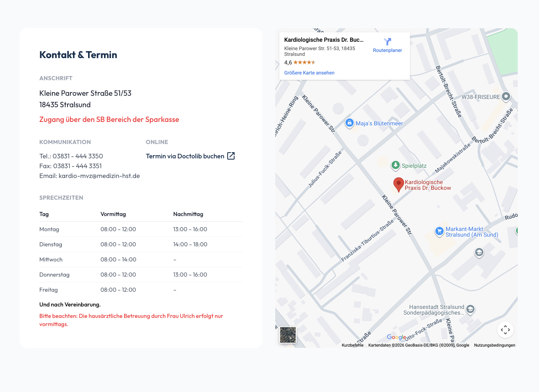Switch to satellite imagery thumbnail
This screenshot has width=539, height=392.
tap(288, 335)
